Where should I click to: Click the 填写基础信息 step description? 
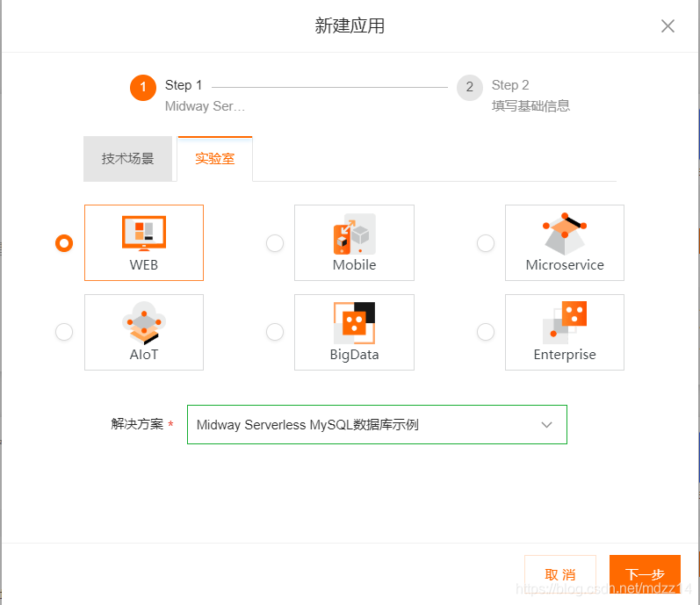point(530,106)
